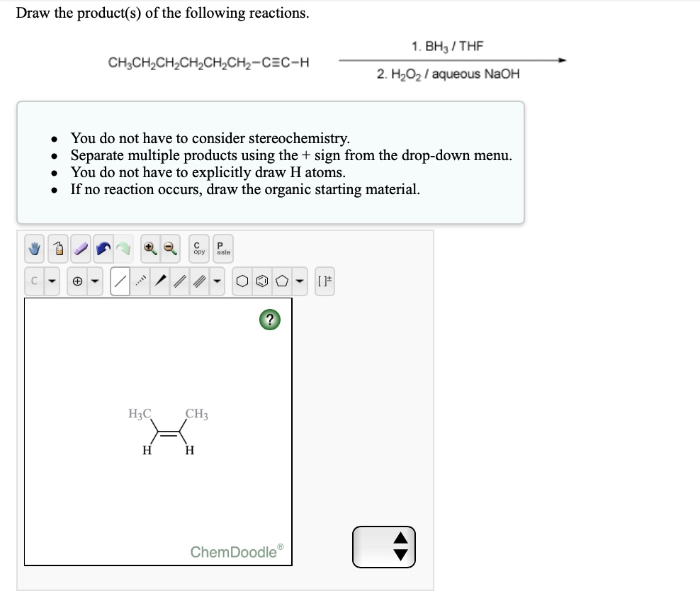Image resolution: width=700 pixels, height=608 pixels.
Task: Open the bond style dropdown
Action: pyautogui.click(x=216, y=279)
